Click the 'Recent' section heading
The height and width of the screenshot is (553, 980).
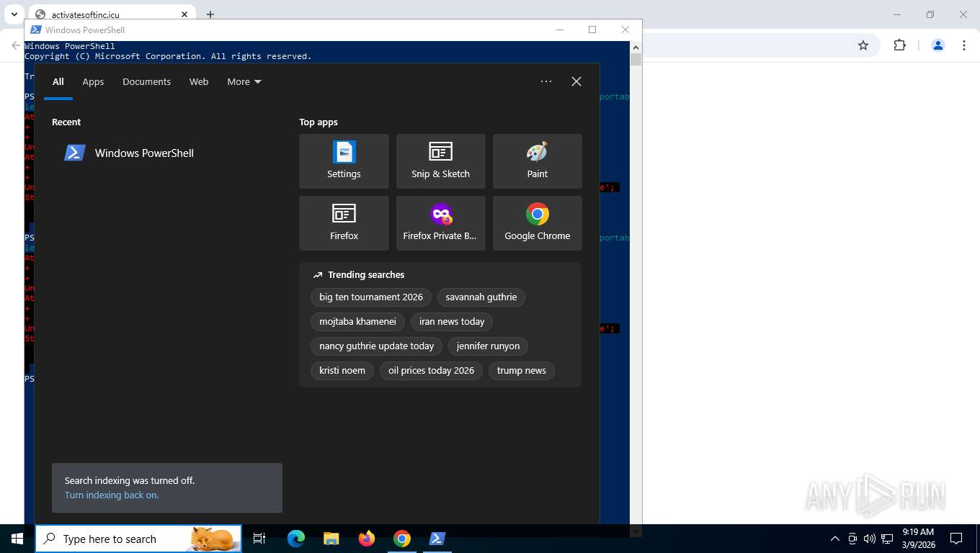[x=66, y=122]
